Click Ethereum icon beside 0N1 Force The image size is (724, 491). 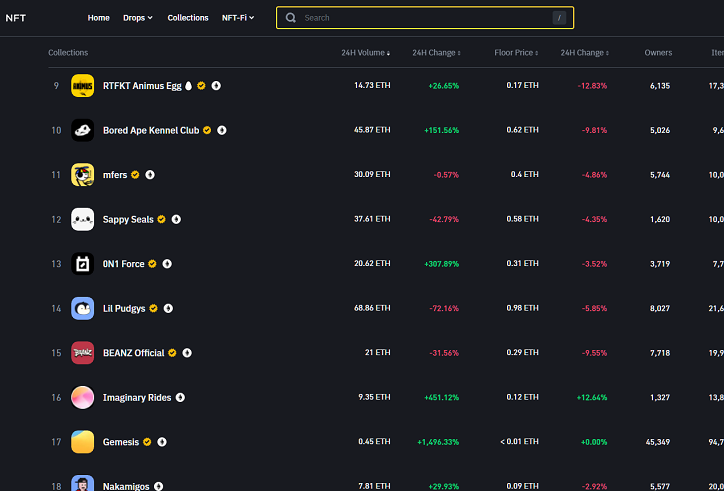167,264
